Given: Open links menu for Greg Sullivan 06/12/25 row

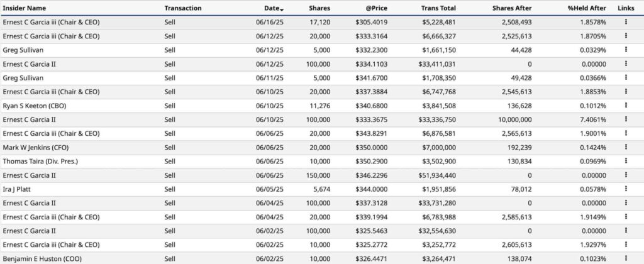Looking at the screenshot, I should [x=626, y=50].
